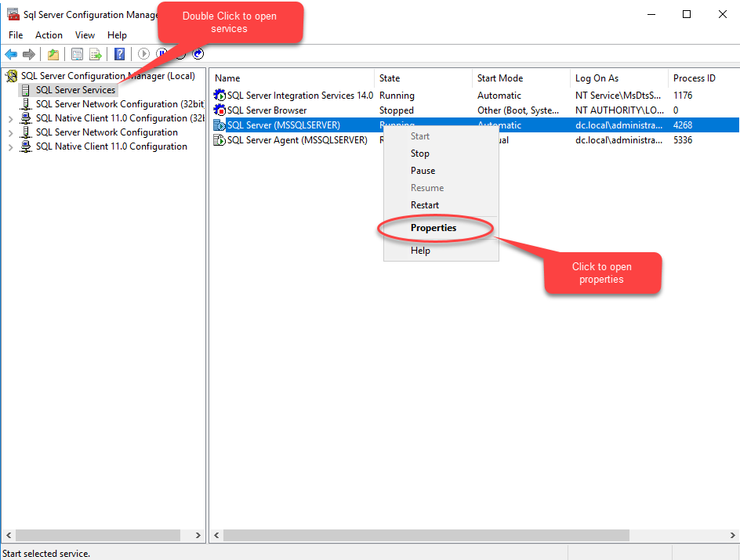Open the View menu
The width and height of the screenshot is (740, 560).
pos(85,35)
